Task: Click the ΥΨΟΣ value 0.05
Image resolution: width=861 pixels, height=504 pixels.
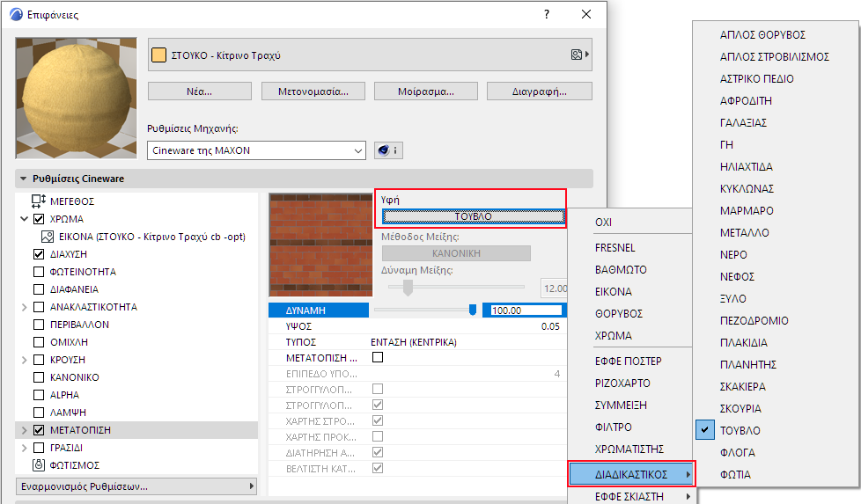Action: click(550, 326)
